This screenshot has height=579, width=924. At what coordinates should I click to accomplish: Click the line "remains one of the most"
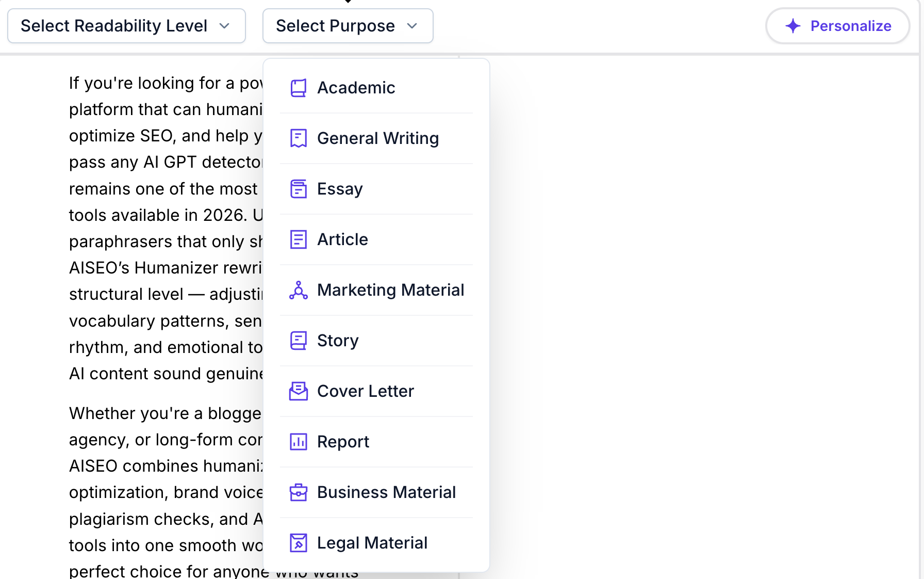click(163, 189)
